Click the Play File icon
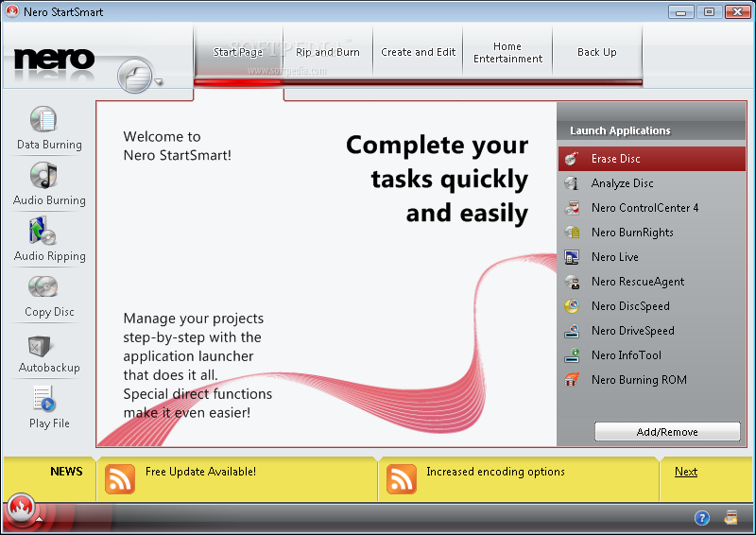The height and width of the screenshot is (535, 756). [43, 400]
